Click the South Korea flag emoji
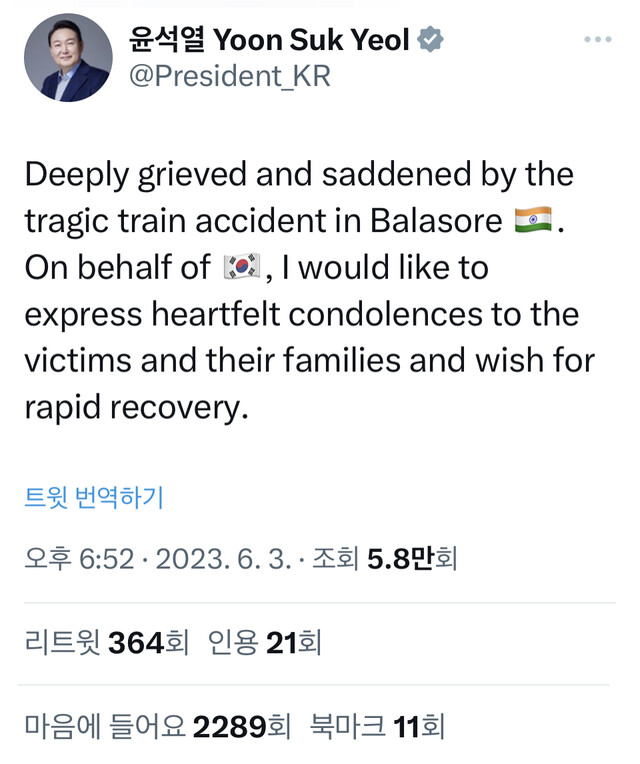The image size is (640, 764). coord(242,267)
